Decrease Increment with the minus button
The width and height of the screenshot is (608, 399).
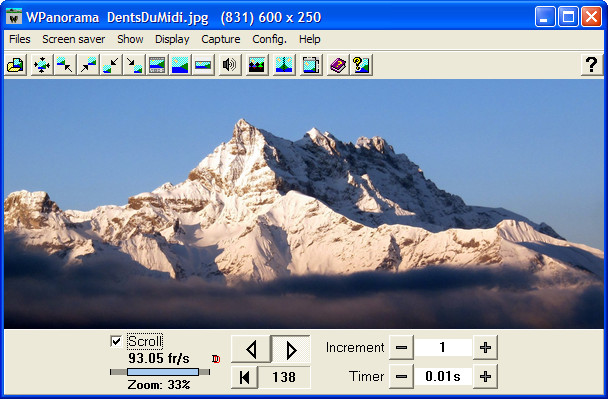[401, 347]
